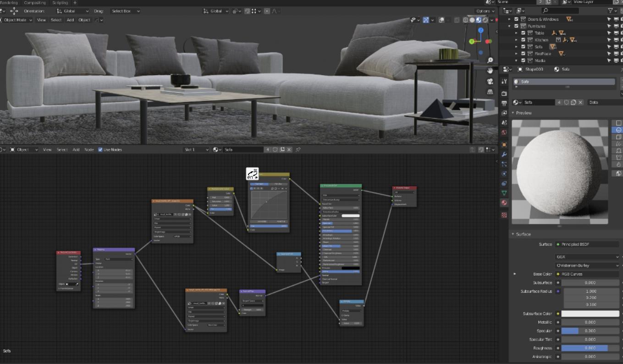Uncheck the Use Nodes checkbox

(x=100, y=150)
